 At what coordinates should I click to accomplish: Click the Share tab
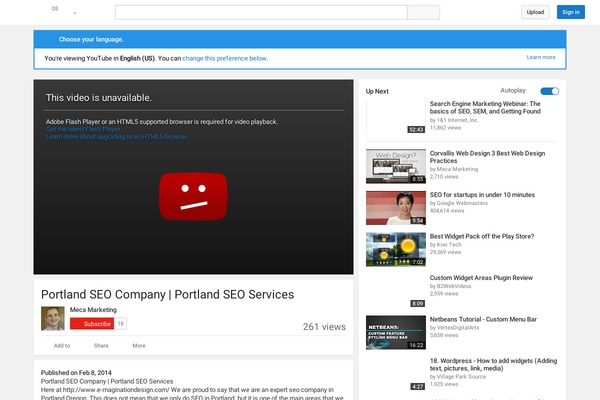coord(101,346)
